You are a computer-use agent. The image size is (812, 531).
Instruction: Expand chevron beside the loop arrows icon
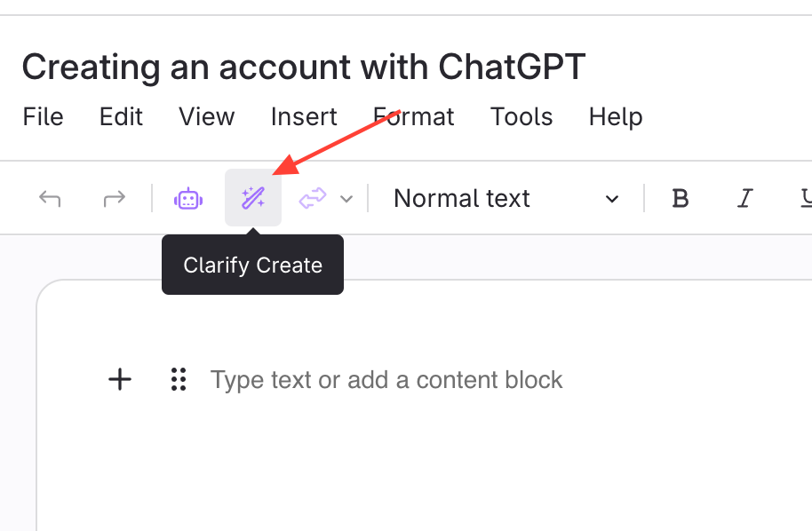(347, 199)
